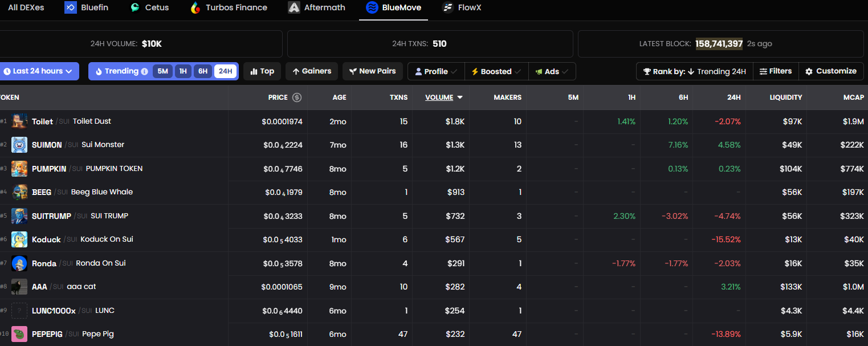Click the New Pairs button
This screenshot has width=868, height=346.
tap(373, 71)
